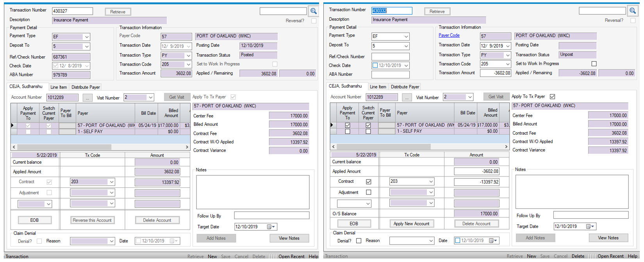This screenshot has height=262, width=644.
Task: Open Target Date calendar picker in the left window
Action: [271, 227]
